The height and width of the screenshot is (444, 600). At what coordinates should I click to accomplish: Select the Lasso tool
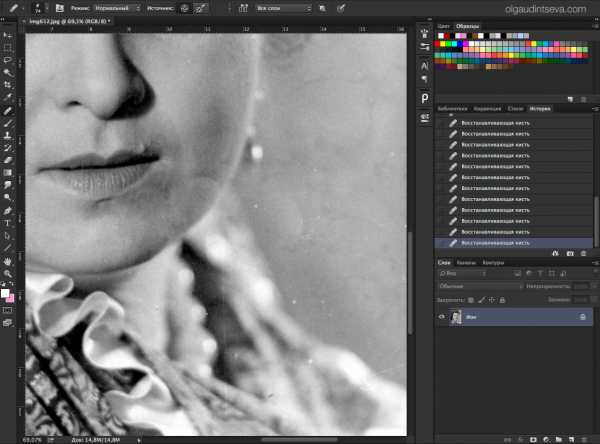pos(7,60)
